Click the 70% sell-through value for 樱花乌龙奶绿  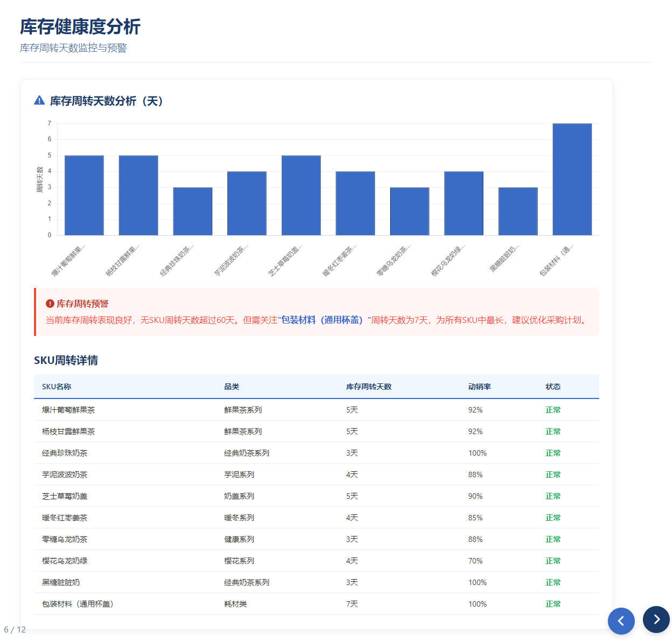[475, 561]
